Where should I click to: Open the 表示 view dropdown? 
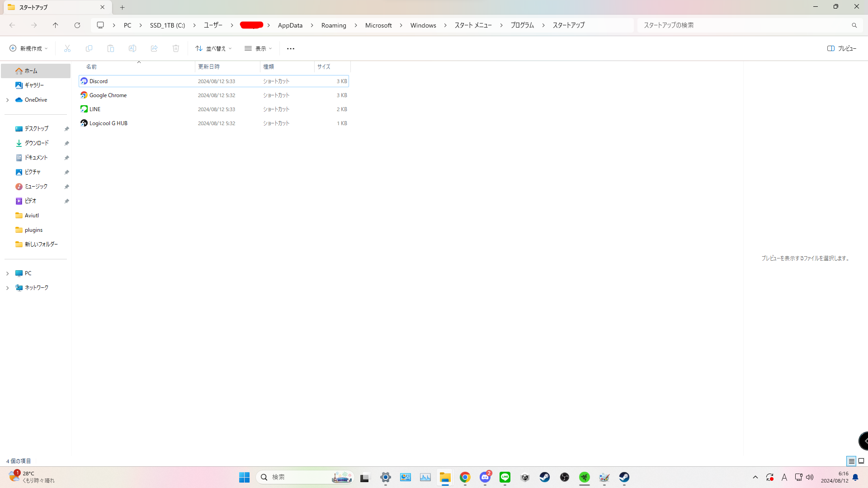click(x=258, y=48)
